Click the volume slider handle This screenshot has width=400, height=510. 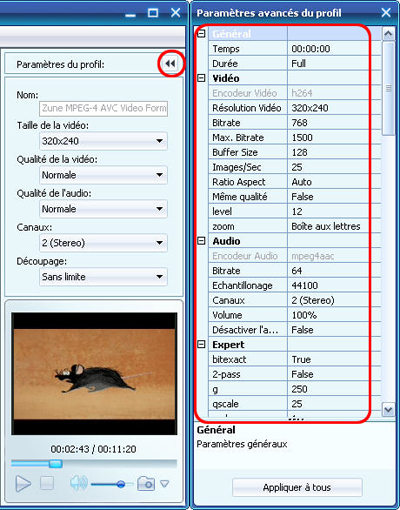[121, 484]
